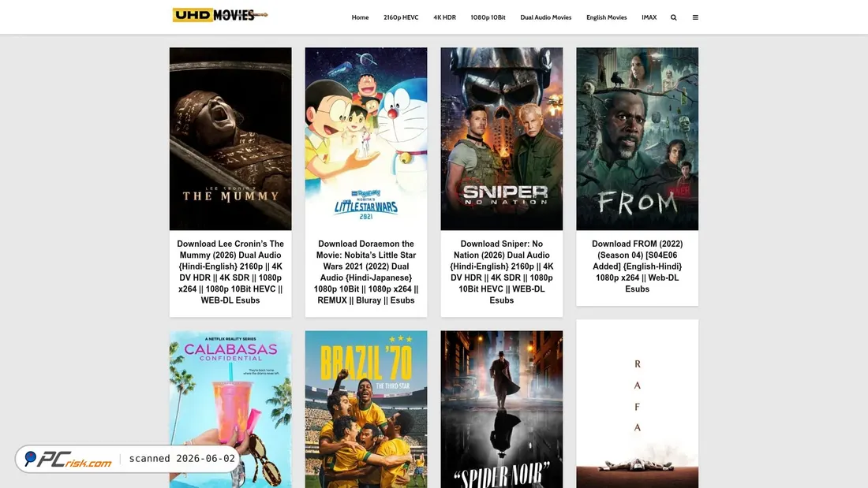Image resolution: width=868 pixels, height=488 pixels.
Task: Open Dual Audio Movies menu item
Action: coord(545,17)
